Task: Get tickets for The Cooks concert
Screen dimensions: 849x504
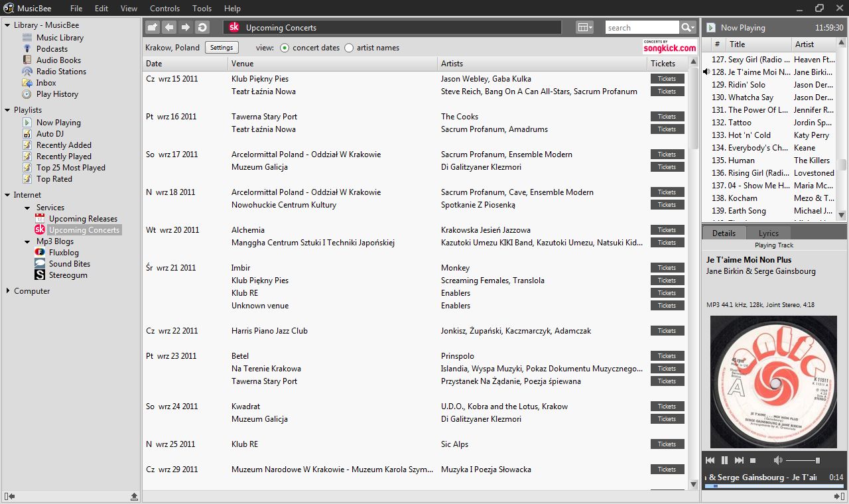Action: click(x=667, y=117)
